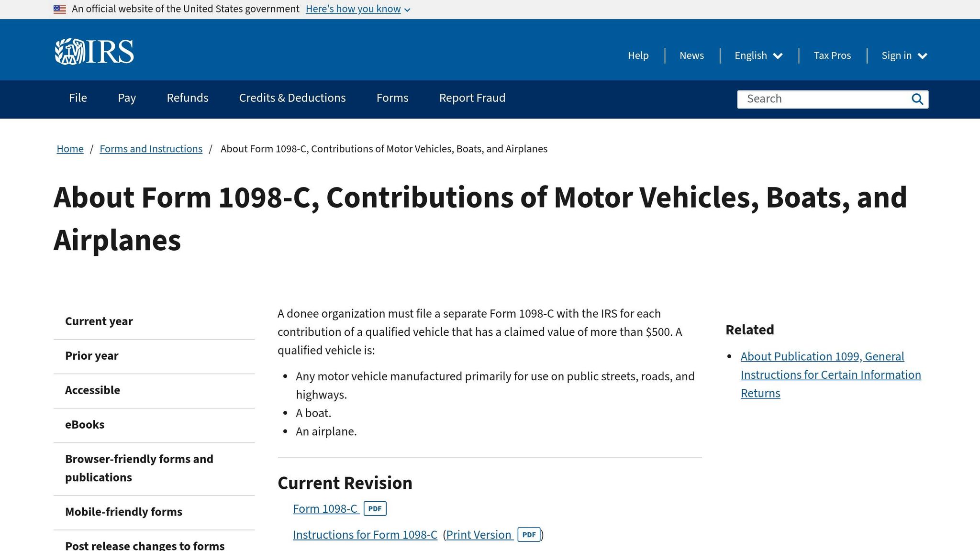Open Forms and Instructions breadcrumb
980x551 pixels.
tap(151, 149)
